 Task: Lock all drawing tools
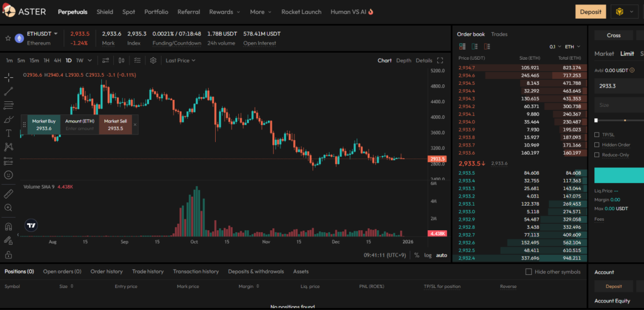pos(8,255)
